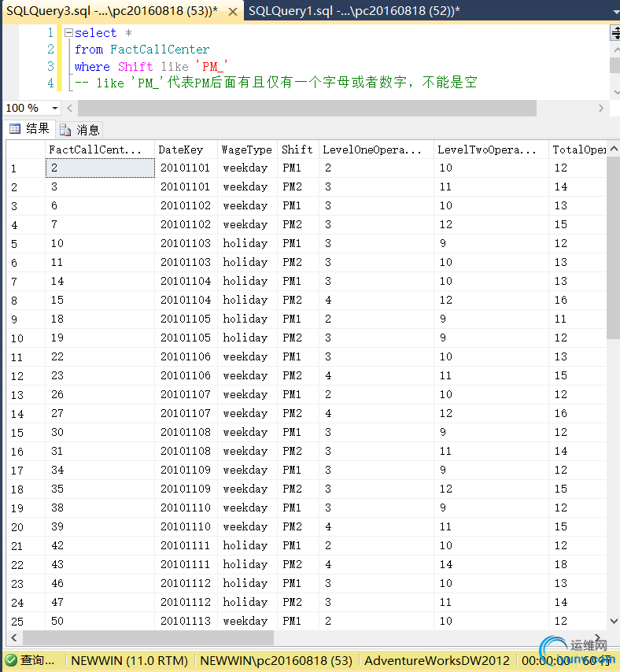This screenshot has height=672, width=620.
Task: Click Shift cell PM2 in row 2
Action: (298, 186)
